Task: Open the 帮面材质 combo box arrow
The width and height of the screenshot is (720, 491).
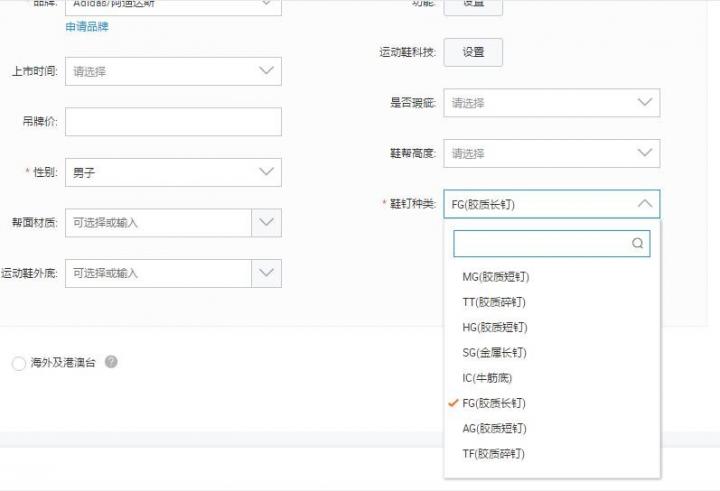Action: click(266, 222)
